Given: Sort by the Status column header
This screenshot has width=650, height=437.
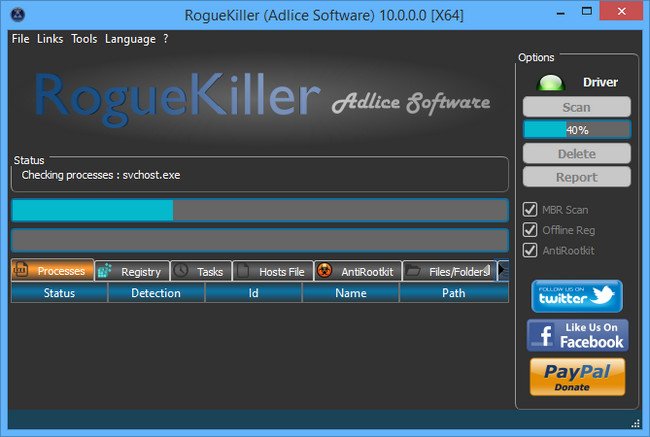Looking at the screenshot, I should 59,293.
